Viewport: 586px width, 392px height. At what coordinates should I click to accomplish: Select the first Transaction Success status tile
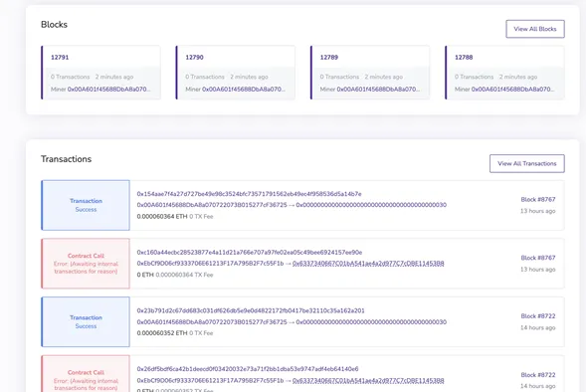pyautogui.click(x=86, y=205)
